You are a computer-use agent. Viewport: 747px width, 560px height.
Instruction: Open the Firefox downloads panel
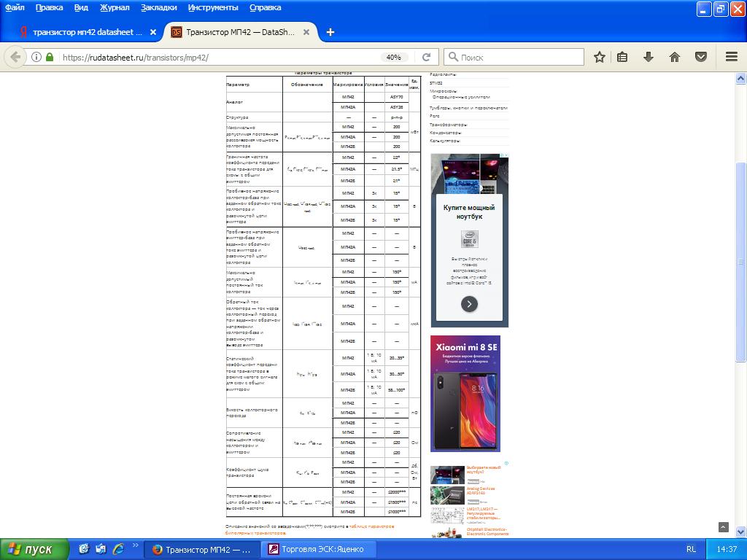648,57
